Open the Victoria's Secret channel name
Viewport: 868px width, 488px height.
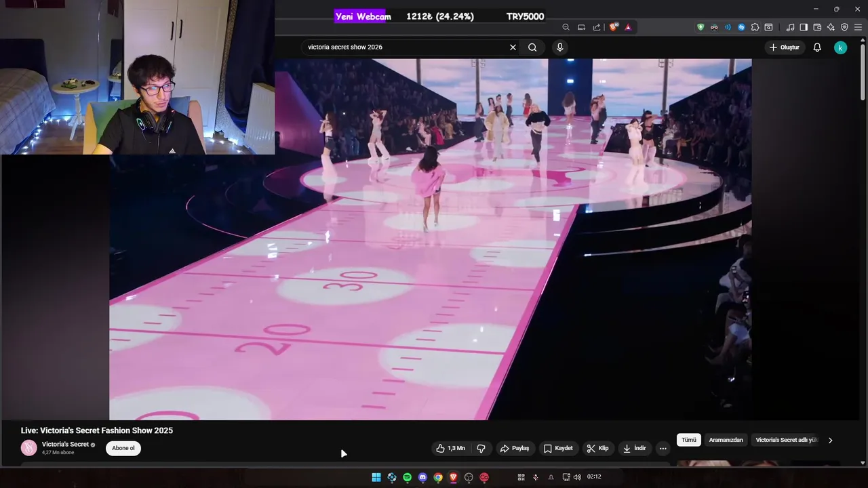(x=65, y=445)
